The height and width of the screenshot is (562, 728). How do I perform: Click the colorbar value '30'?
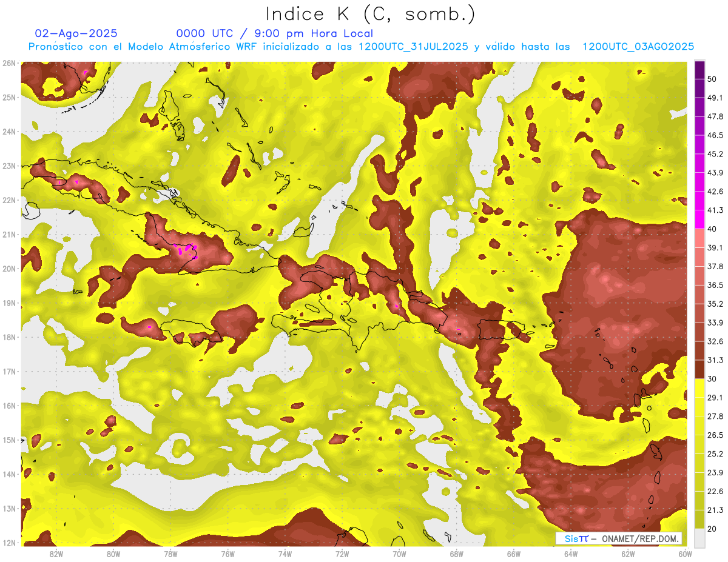click(x=712, y=379)
